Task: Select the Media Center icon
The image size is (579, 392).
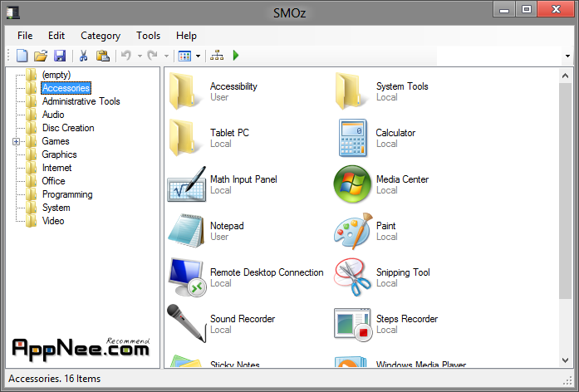Action: click(352, 184)
